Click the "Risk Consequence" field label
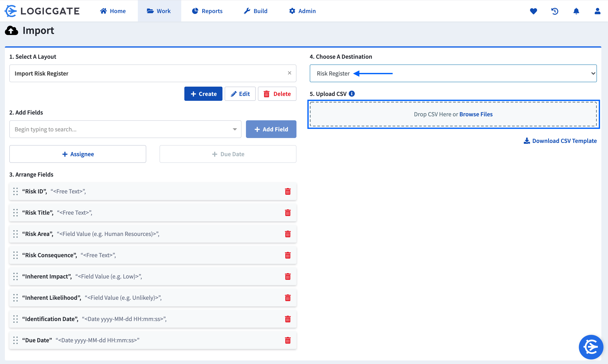608x364 pixels. (49, 255)
